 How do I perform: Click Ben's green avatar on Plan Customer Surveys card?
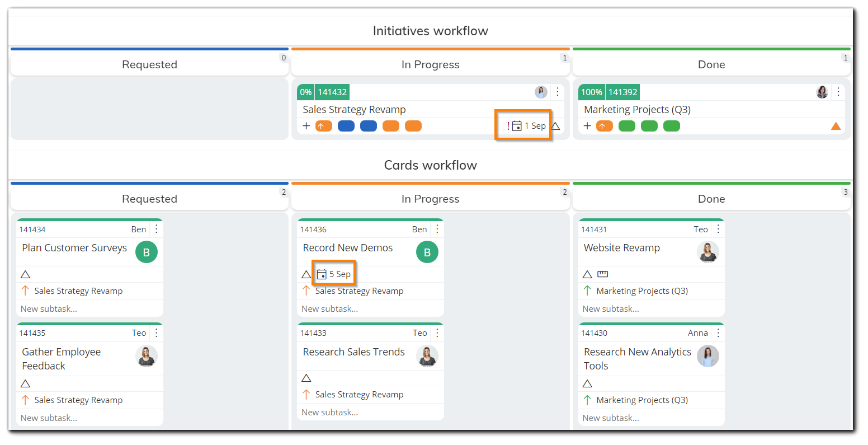pos(147,252)
